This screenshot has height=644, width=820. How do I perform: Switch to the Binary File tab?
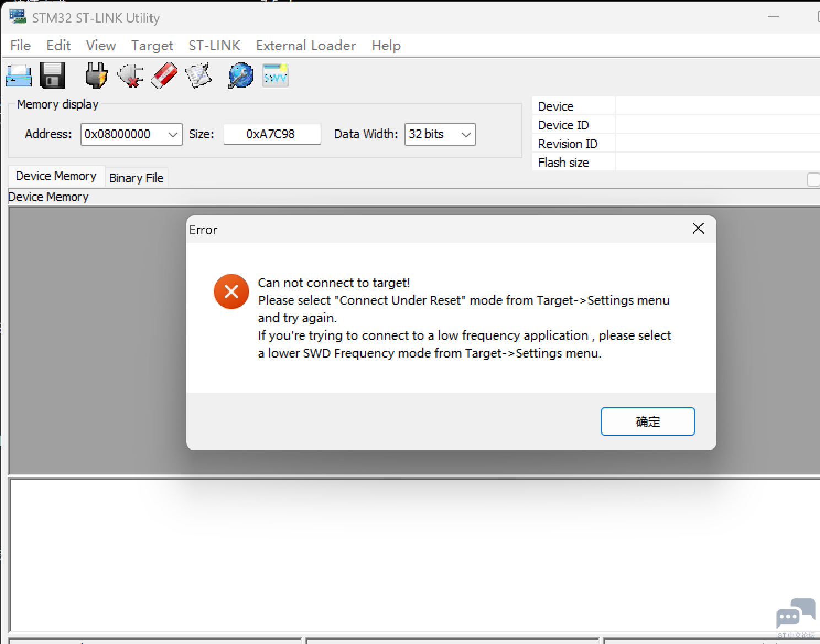(136, 178)
